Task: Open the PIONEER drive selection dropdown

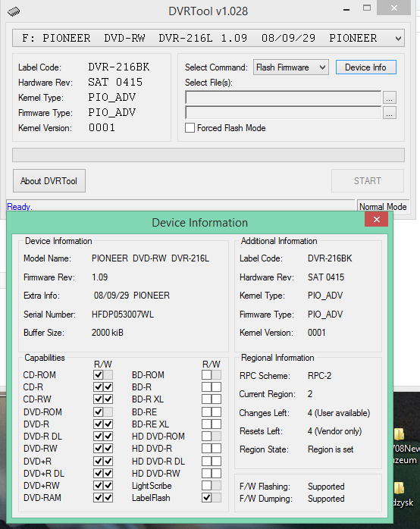Action: coord(208,38)
